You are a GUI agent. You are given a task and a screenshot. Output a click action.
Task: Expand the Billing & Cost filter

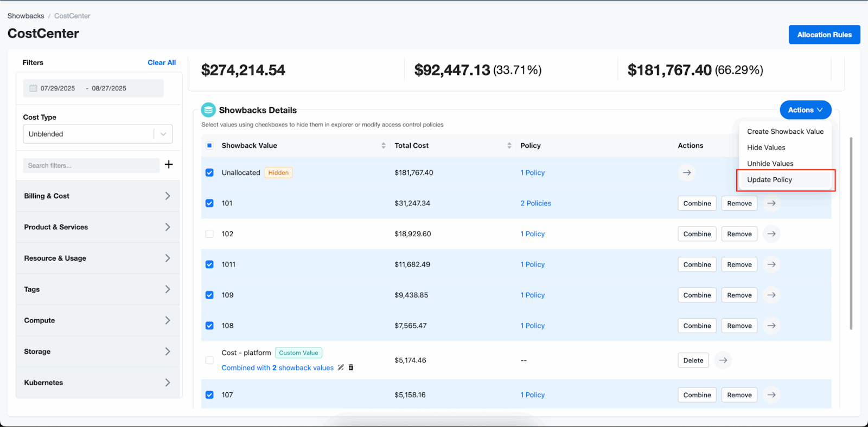[x=98, y=196]
